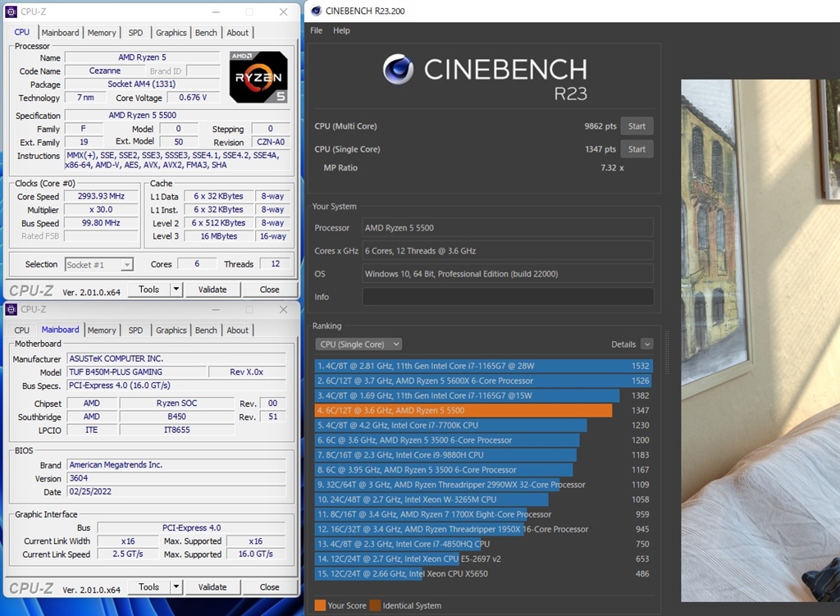Click the CPU-Z icon in the top window's title bar
Viewport: 840px width, 616px height.
11,11
